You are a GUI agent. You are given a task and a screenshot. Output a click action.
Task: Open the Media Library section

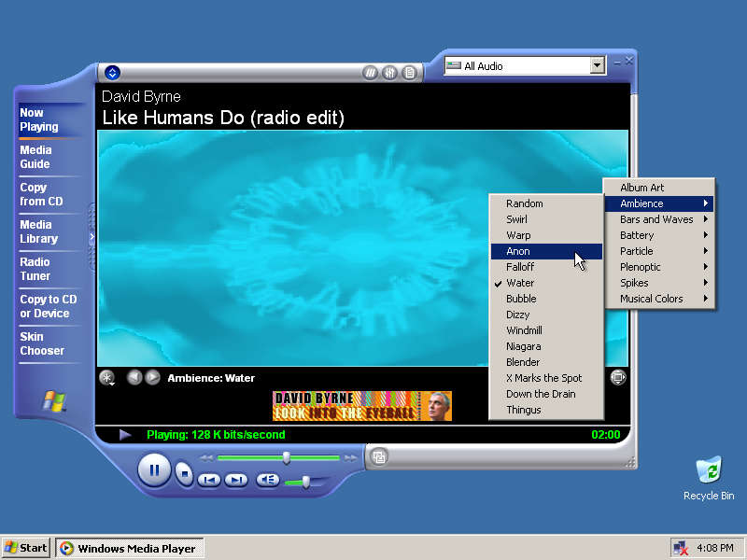click(37, 231)
